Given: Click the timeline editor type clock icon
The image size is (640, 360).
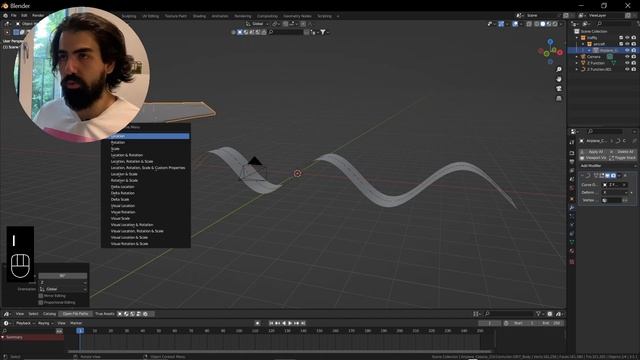Looking at the screenshot, I should click(x=7, y=323).
